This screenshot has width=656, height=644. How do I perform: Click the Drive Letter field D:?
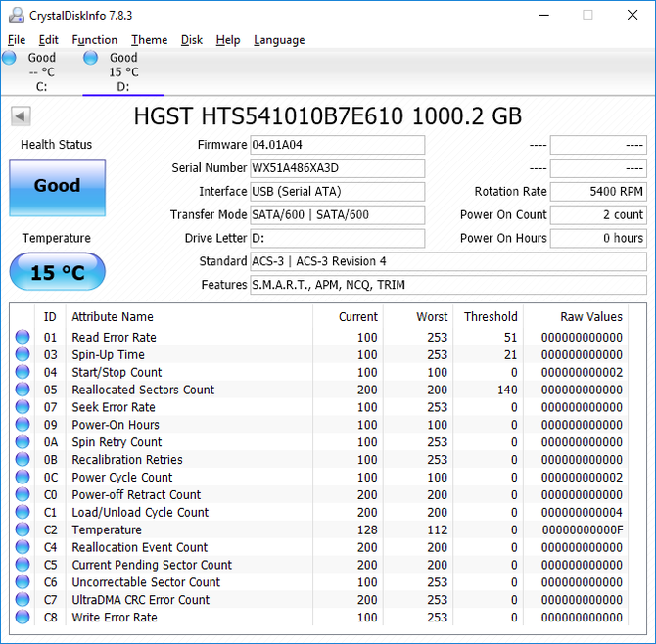click(337, 239)
